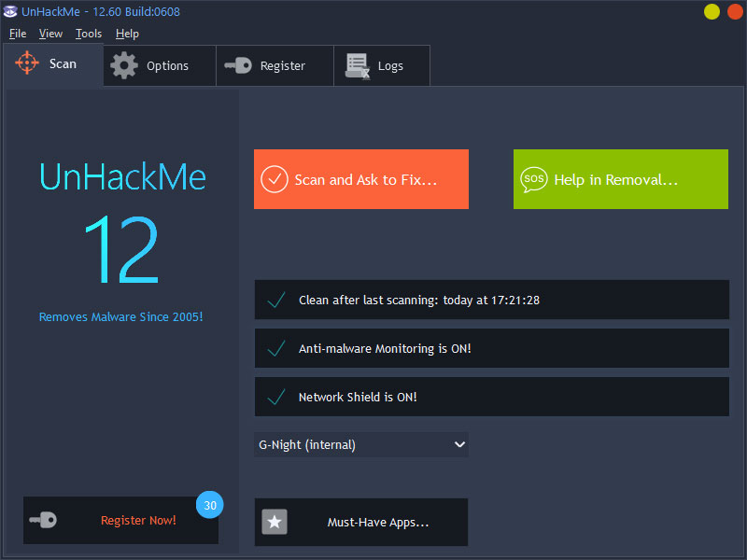Click the chevron on the G-Night combo box
The width and height of the screenshot is (747, 560).
[x=459, y=444]
